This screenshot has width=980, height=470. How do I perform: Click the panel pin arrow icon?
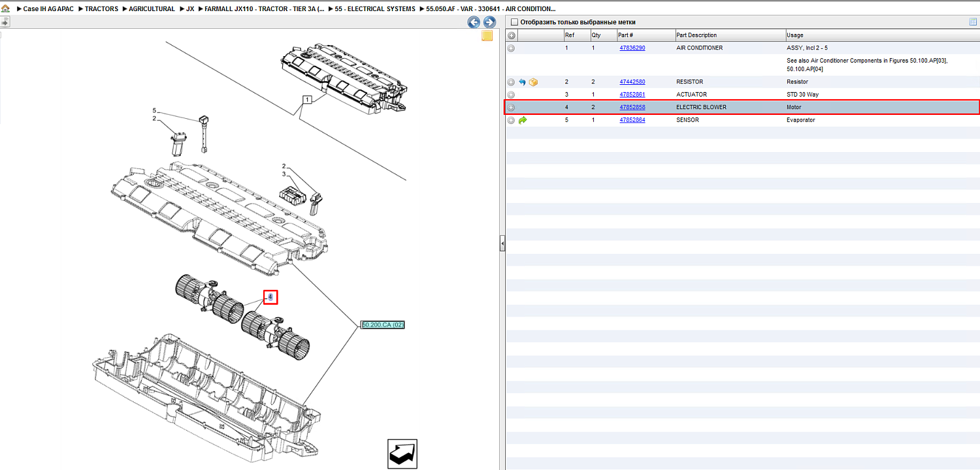[x=5, y=22]
